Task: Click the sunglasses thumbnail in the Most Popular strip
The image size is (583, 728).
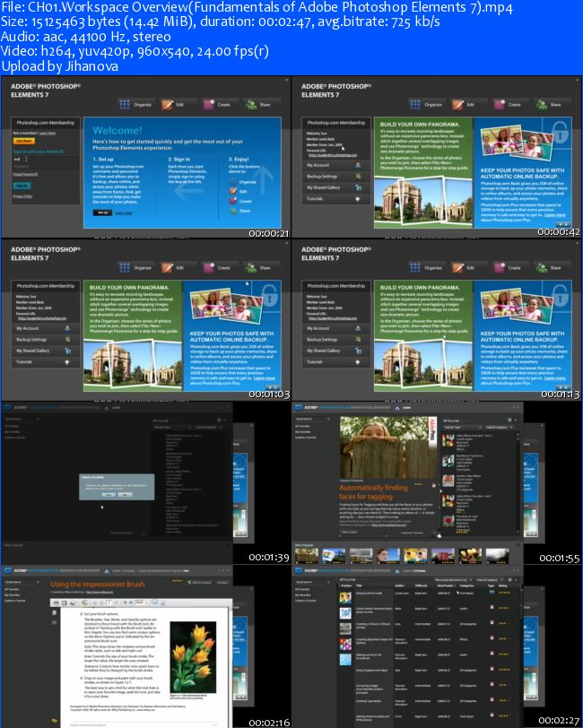Action: pos(415,555)
